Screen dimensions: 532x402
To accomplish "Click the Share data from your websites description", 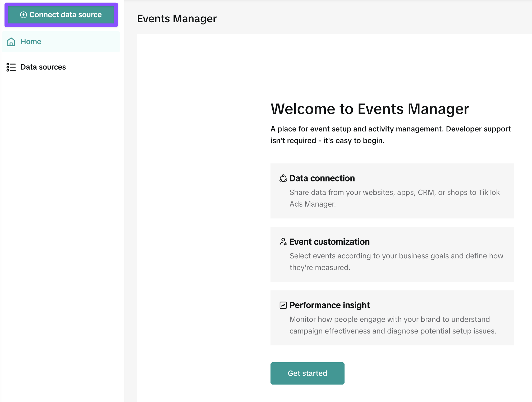I will 395,198.
